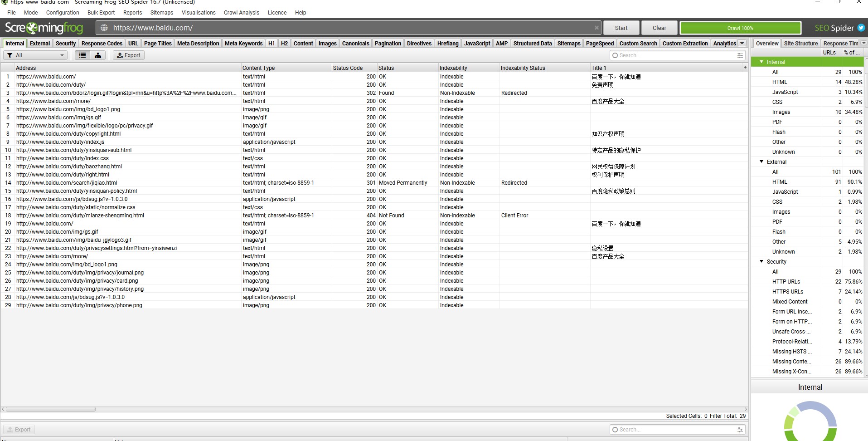The height and width of the screenshot is (441, 868).
Task: Click the URL input field
Action: coord(349,28)
